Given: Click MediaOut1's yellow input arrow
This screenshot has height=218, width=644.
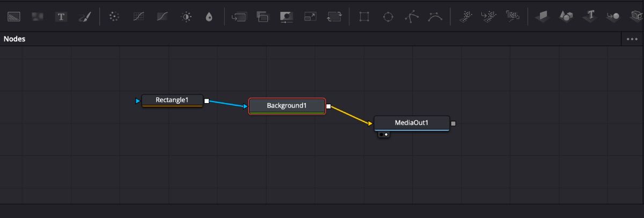Looking at the screenshot, I should tap(370, 123).
